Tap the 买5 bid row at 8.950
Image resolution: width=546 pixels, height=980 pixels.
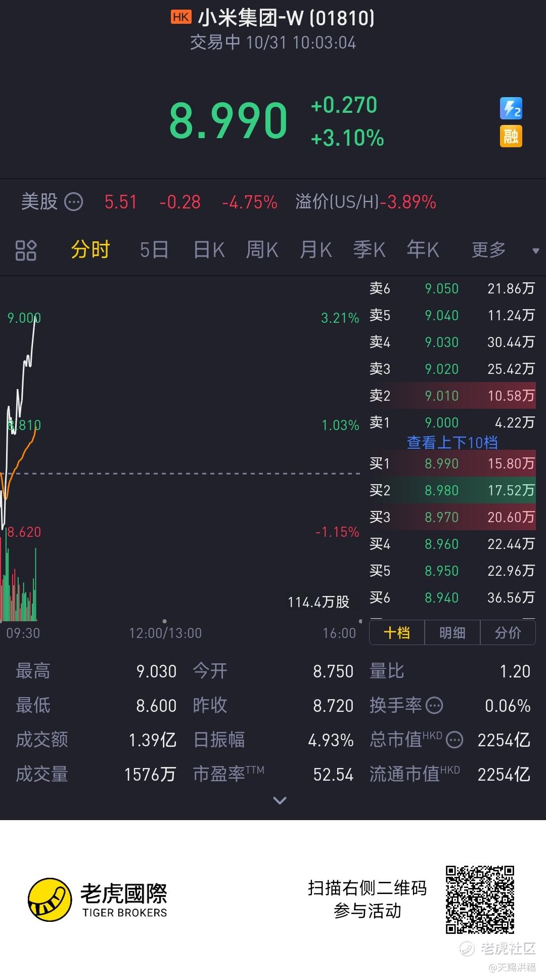[x=452, y=571]
